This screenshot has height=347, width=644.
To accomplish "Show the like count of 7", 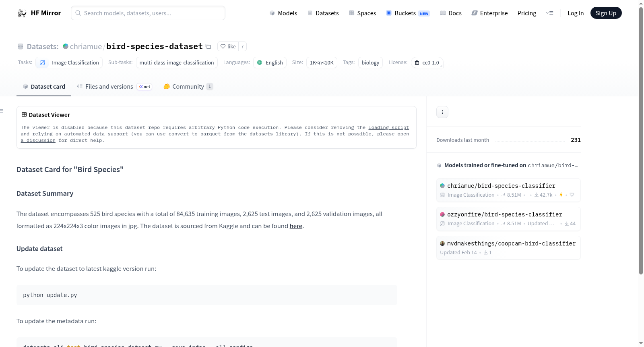I will click(x=242, y=46).
